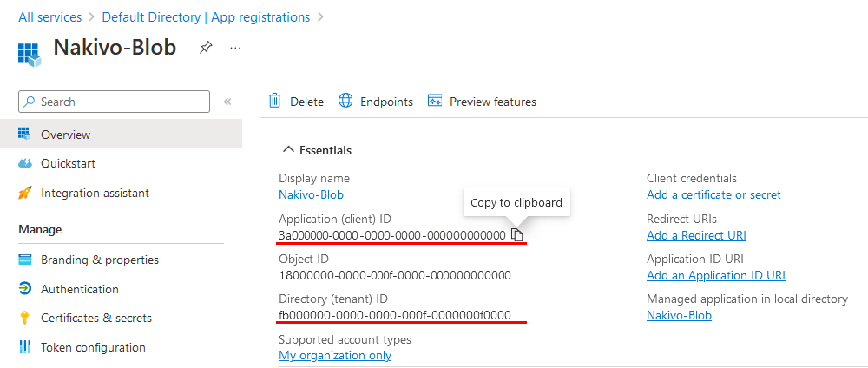
Task: Click the Nakivo-Blob app grid icon
Action: pyautogui.click(x=30, y=54)
